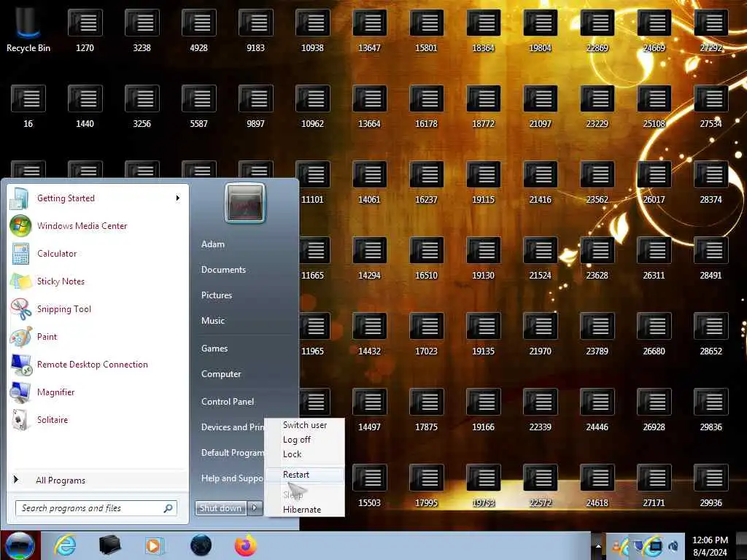The image size is (747, 560).
Task: Open Default Programs link
Action: pos(233,452)
